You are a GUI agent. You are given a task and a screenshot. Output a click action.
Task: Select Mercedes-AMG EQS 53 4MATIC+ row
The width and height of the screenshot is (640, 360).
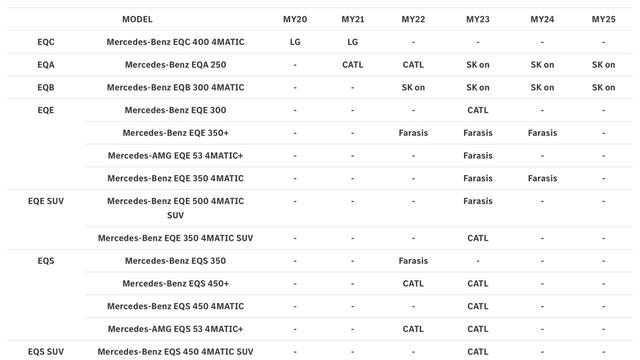click(x=359, y=329)
